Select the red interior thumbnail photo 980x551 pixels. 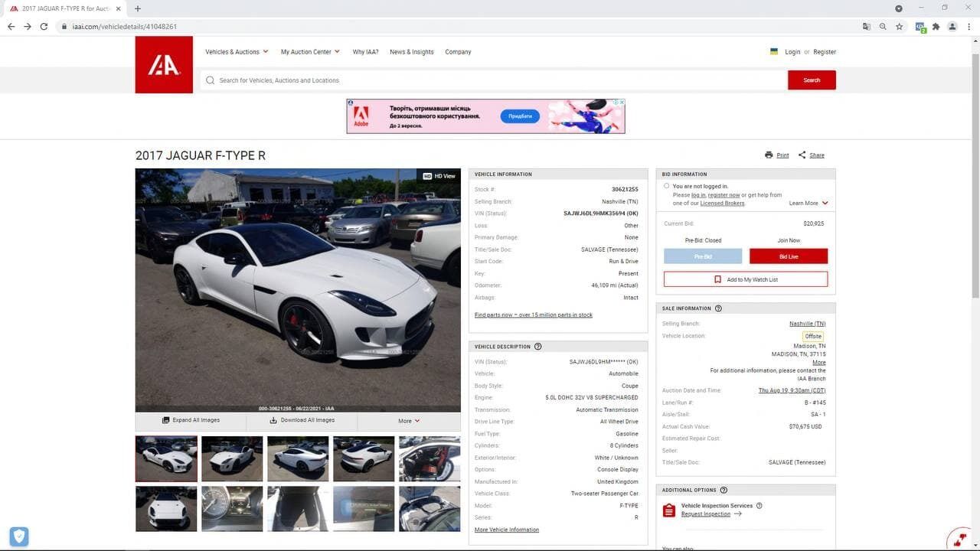point(430,458)
